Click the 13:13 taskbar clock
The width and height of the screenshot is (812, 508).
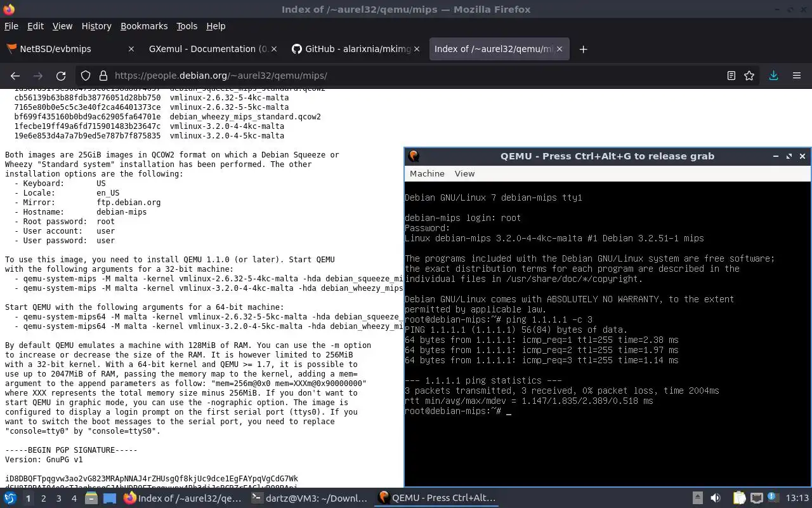coord(797,498)
